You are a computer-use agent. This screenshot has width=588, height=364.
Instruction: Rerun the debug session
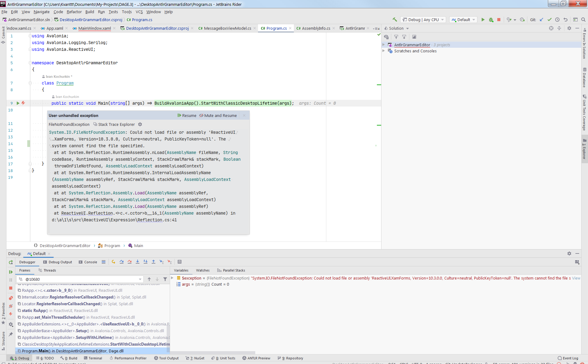point(11,262)
